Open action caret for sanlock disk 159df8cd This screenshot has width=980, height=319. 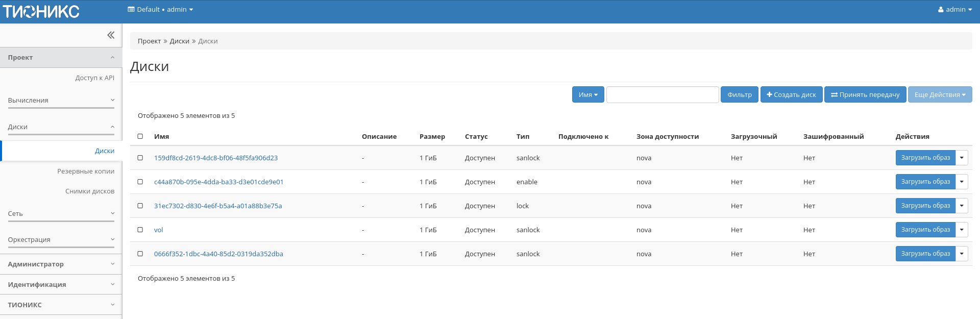pos(962,158)
